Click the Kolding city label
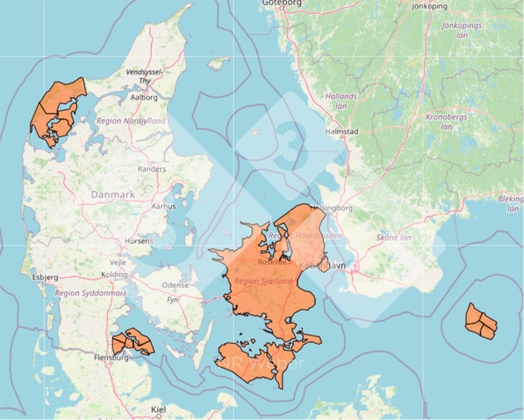The width and height of the screenshot is (524, 420). [x=114, y=274]
